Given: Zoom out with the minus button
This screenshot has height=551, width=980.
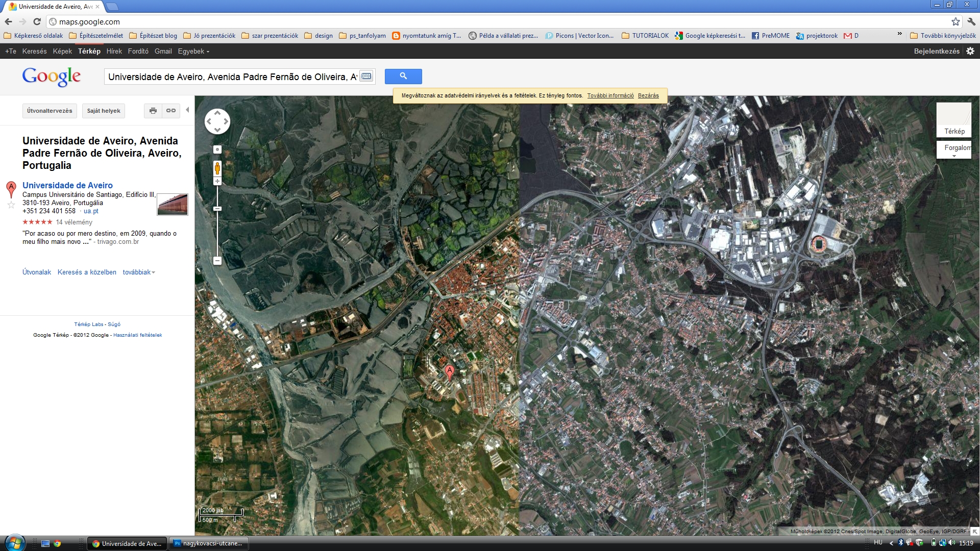Looking at the screenshot, I should (217, 261).
